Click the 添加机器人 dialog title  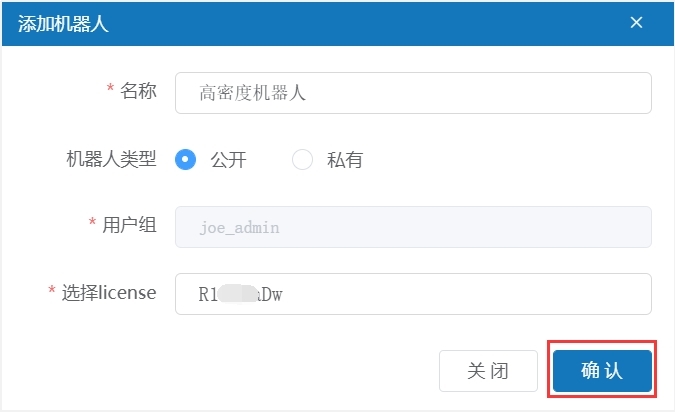pyautogui.click(x=64, y=24)
